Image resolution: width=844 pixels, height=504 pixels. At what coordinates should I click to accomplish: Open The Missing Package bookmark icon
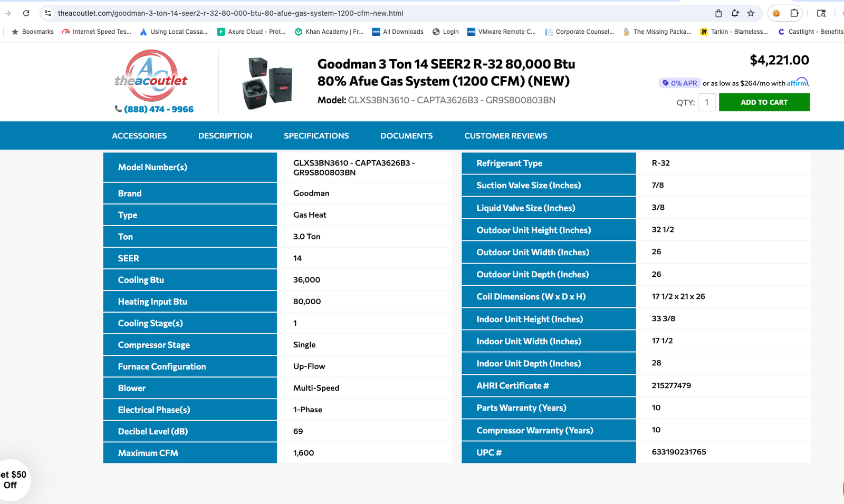pos(627,32)
